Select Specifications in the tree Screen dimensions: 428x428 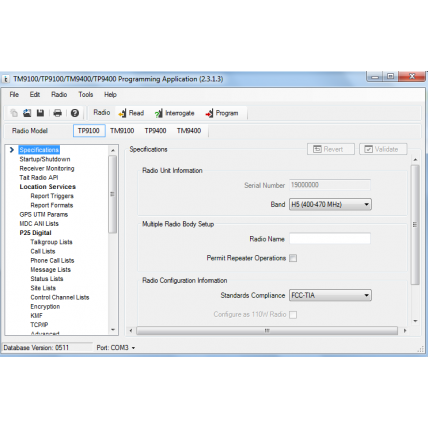coord(39,150)
